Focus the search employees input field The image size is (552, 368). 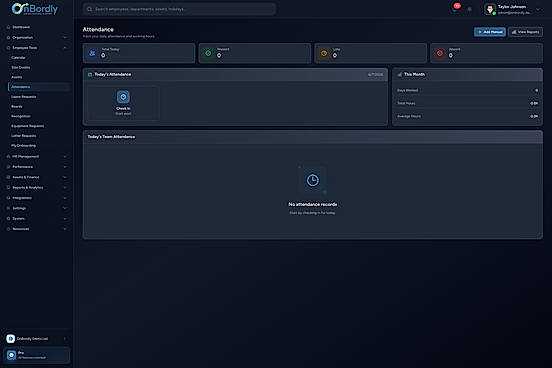click(179, 9)
